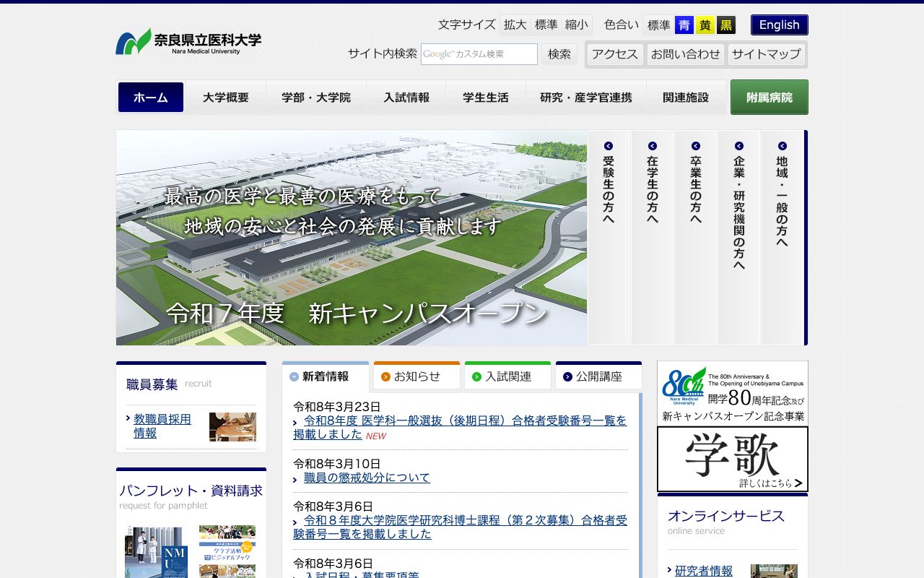
Task: Select the 新着情報 circle arrow icon
Action: point(293,376)
